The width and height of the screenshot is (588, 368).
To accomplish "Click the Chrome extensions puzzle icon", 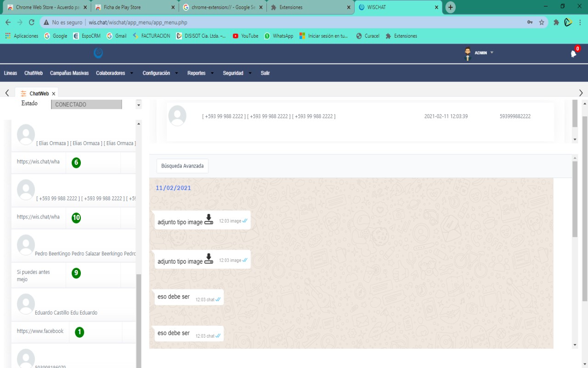I will [556, 22].
